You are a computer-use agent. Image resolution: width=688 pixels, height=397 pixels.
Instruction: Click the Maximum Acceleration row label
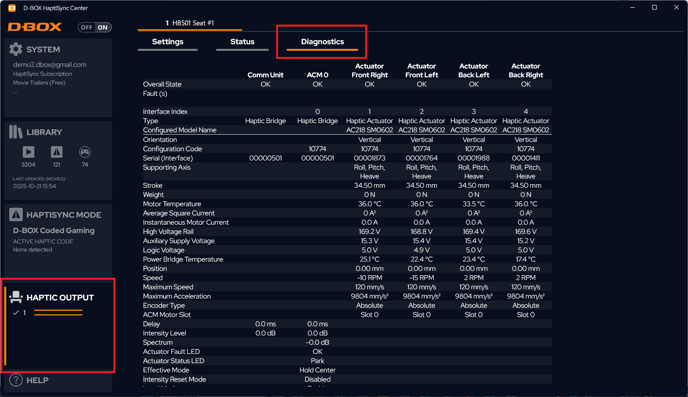point(176,296)
